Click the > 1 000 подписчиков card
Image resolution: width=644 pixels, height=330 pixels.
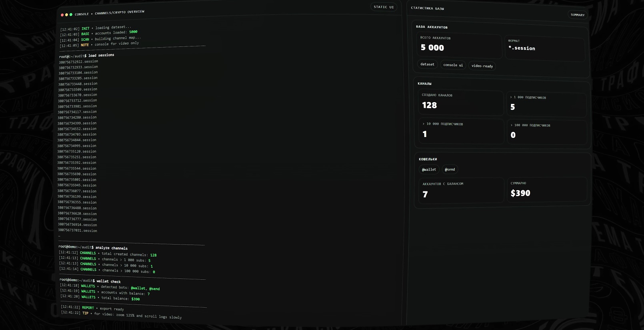(x=546, y=105)
